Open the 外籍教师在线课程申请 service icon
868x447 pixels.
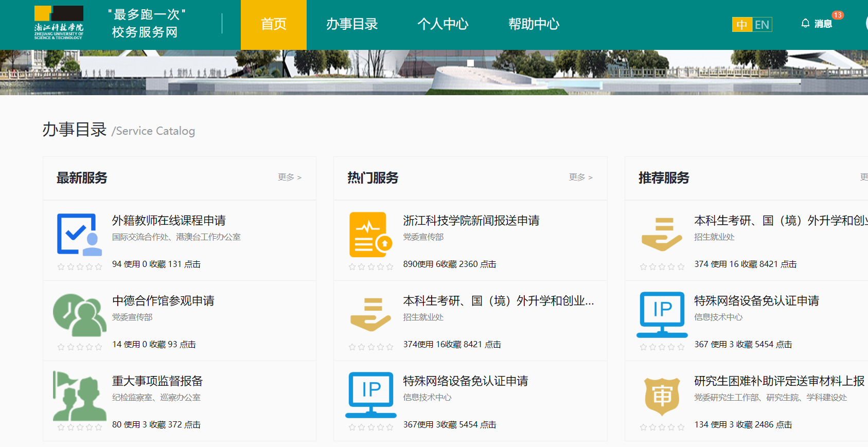coord(79,234)
